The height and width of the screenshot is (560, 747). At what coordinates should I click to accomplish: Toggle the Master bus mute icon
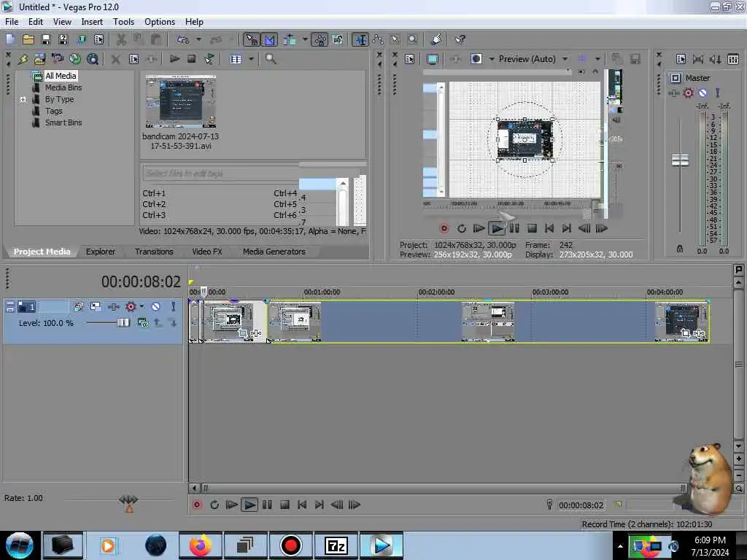(703, 93)
